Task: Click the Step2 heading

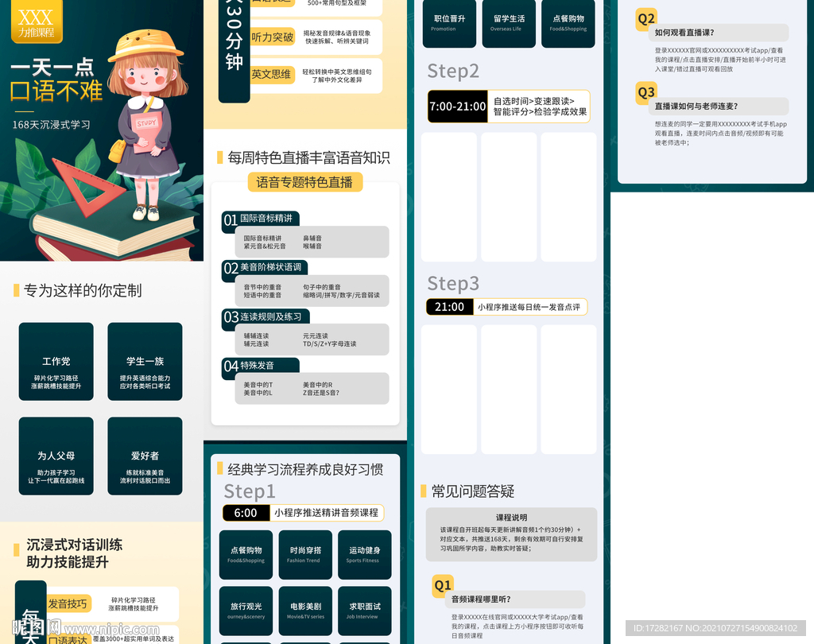Action: (x=453, y=71)
